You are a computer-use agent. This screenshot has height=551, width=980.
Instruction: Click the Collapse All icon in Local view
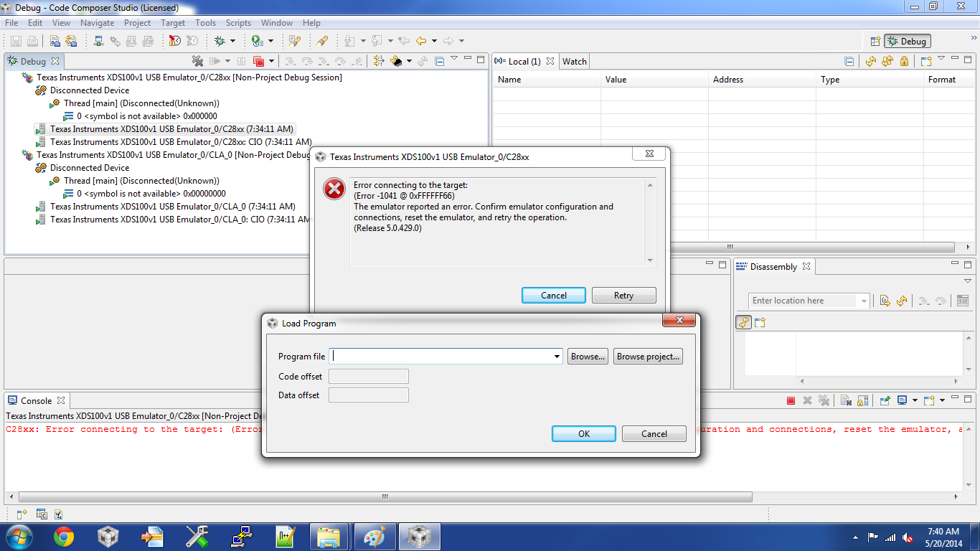(x=849, y=62)
